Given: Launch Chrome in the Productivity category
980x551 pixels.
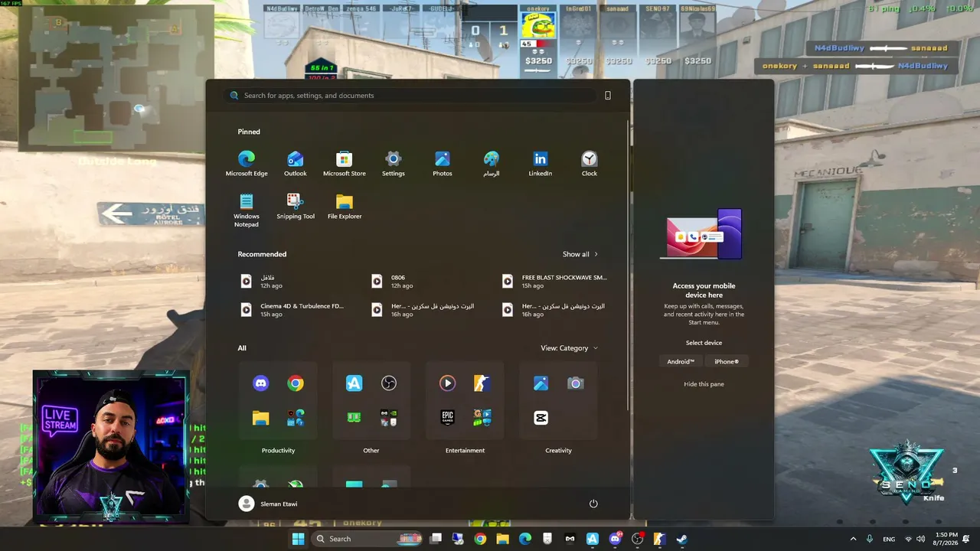Looking at the screenshot, I should click(x=296, y=383).
